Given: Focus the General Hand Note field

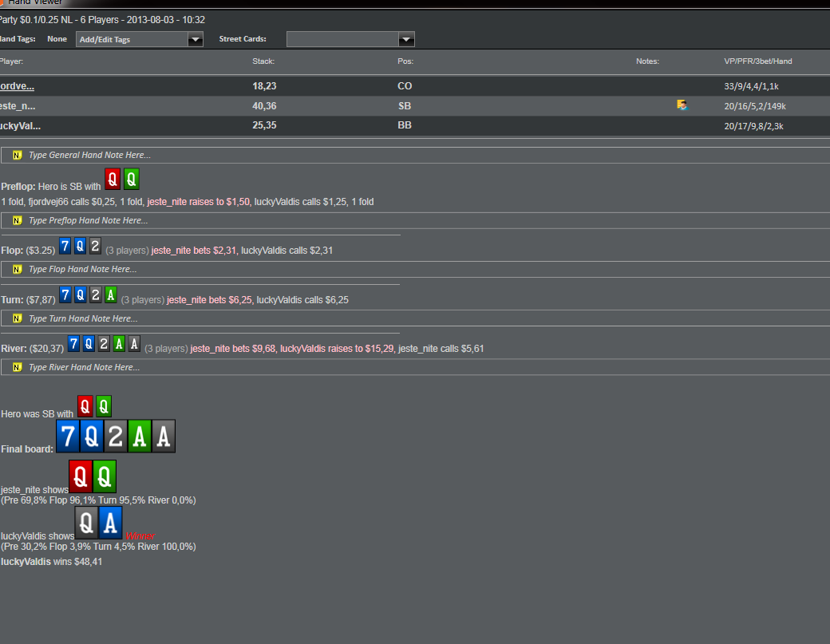Looking at the screenshot, I should [416, 155].
